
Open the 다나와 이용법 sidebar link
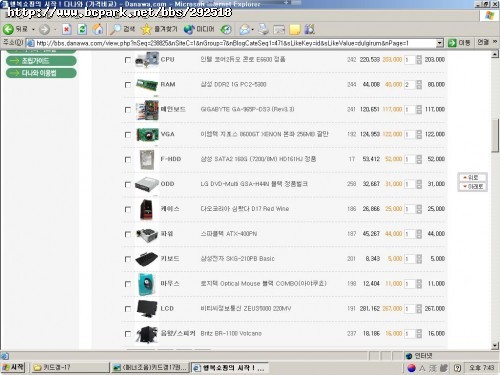(x=41, y=73)
